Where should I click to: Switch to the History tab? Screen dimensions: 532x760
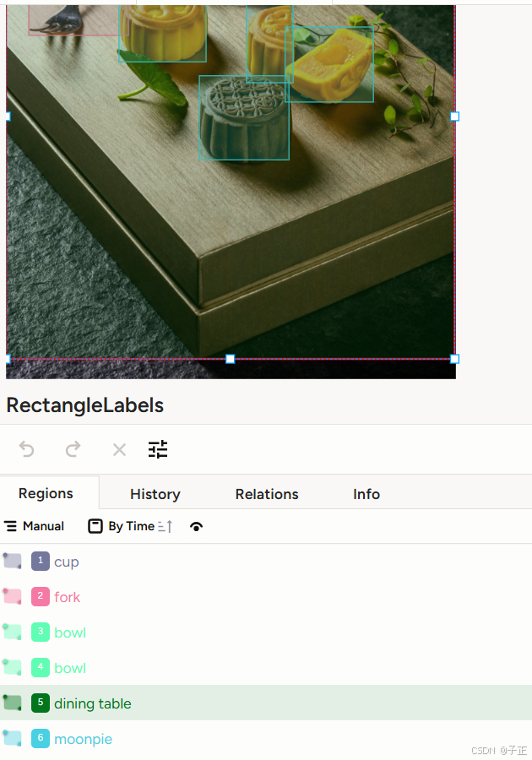point(155,494)
